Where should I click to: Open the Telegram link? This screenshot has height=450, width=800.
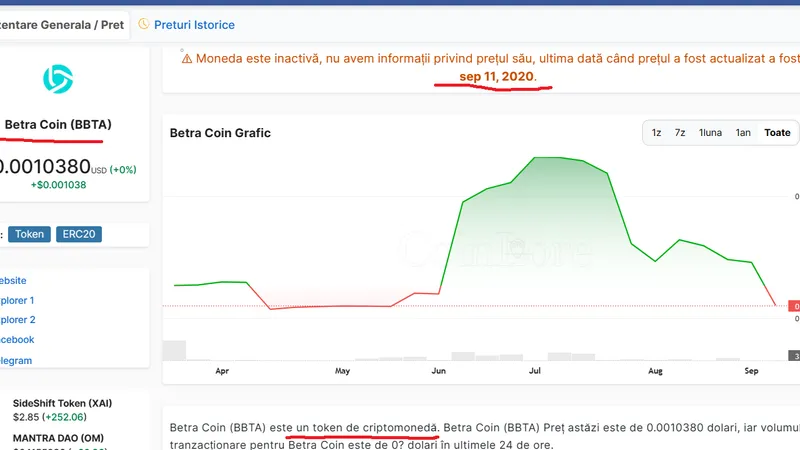16,361
